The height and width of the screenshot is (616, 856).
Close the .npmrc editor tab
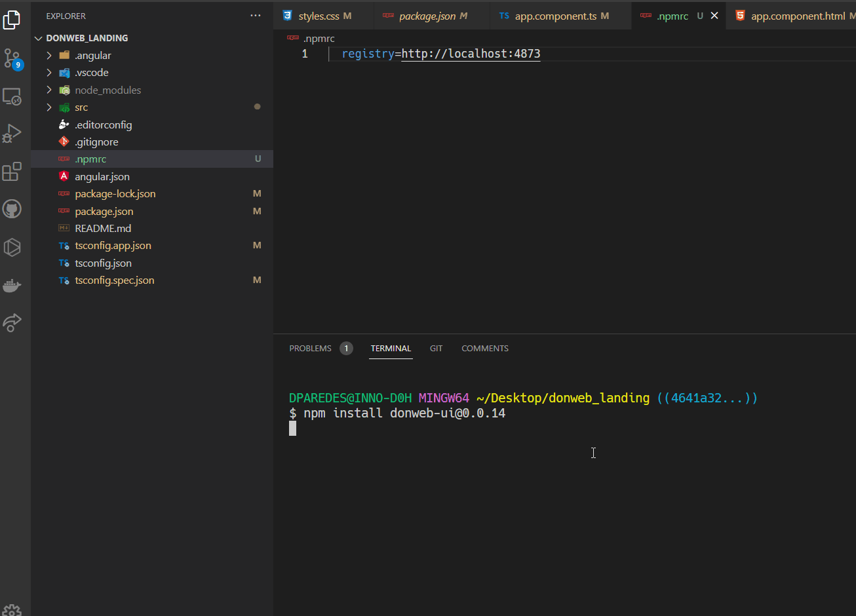tap(714, 16)
